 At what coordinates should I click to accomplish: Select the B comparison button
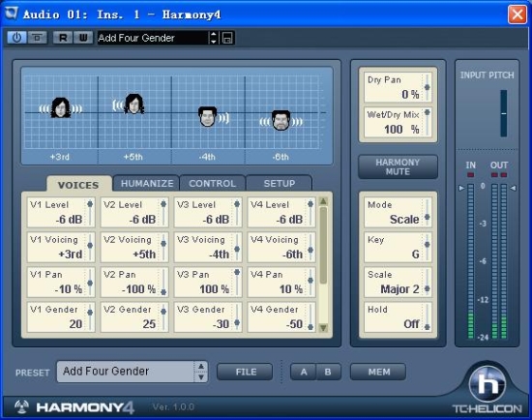(328, 372)
